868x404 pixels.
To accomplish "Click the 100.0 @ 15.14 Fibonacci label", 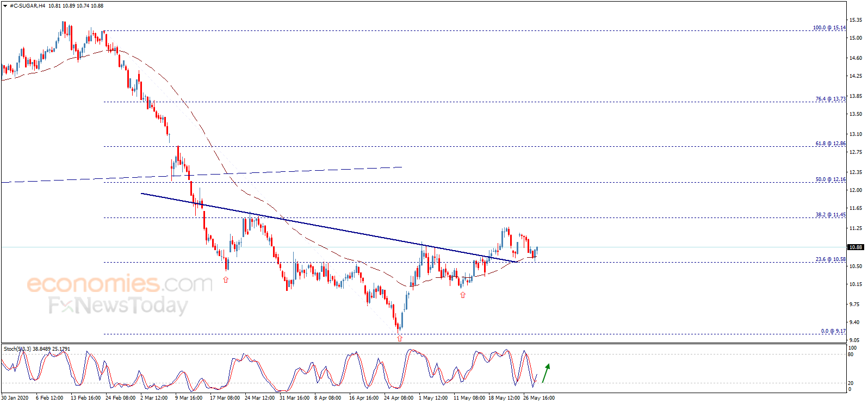I will point(829,28).
